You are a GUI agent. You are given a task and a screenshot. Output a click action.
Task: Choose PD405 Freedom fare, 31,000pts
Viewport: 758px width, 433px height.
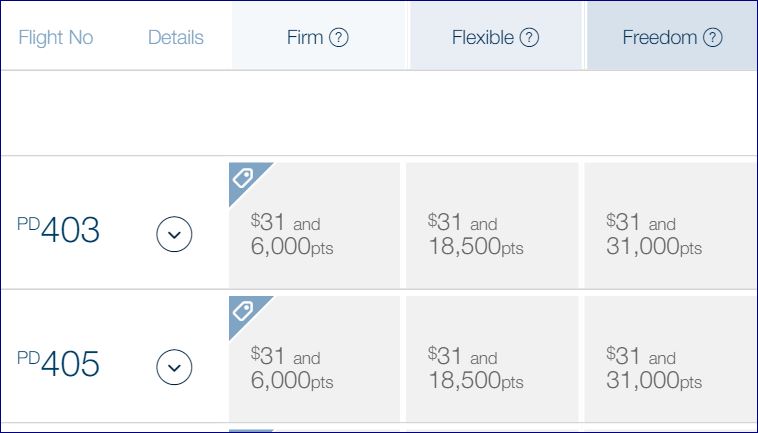(x=670, y=369)
